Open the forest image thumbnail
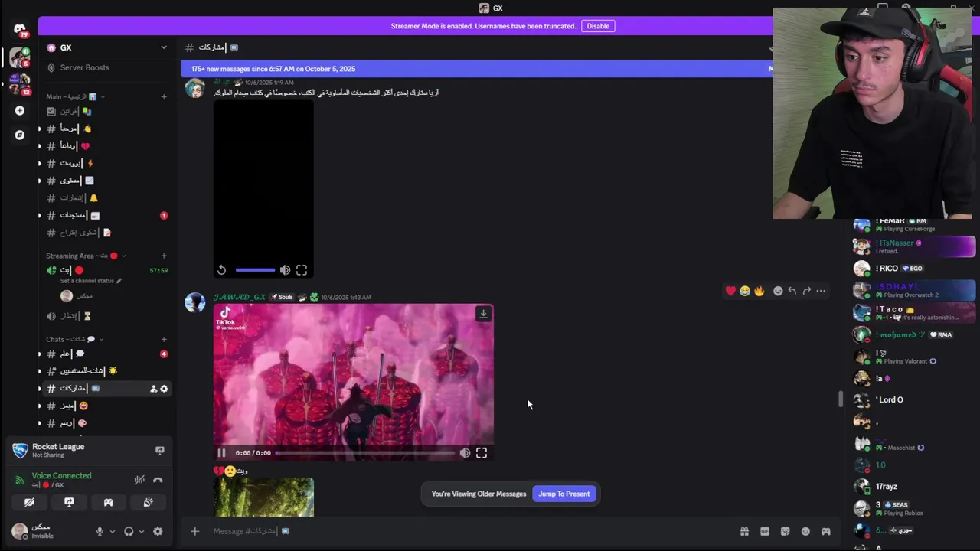Viewport: 980px width, 551px height. click(263, 497)
